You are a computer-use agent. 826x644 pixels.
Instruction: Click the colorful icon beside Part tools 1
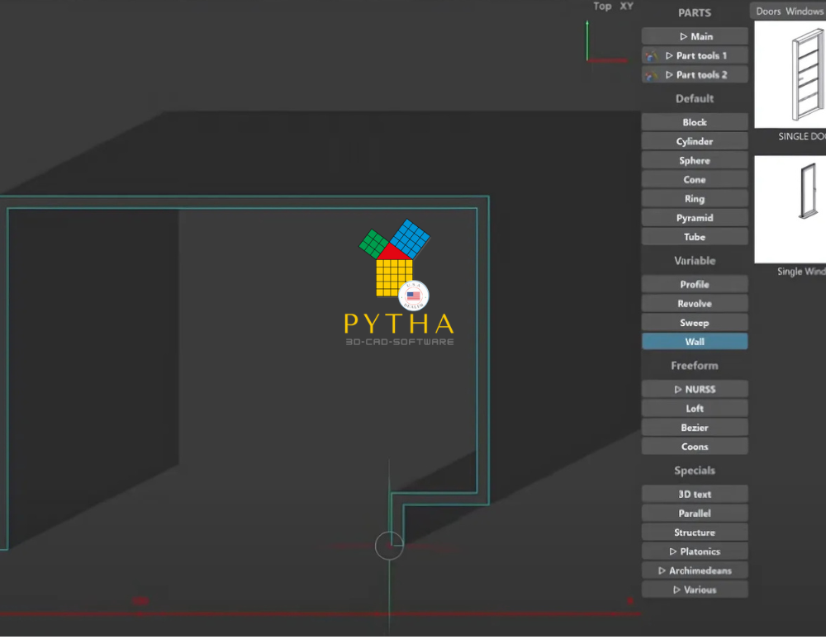point(650,55)
